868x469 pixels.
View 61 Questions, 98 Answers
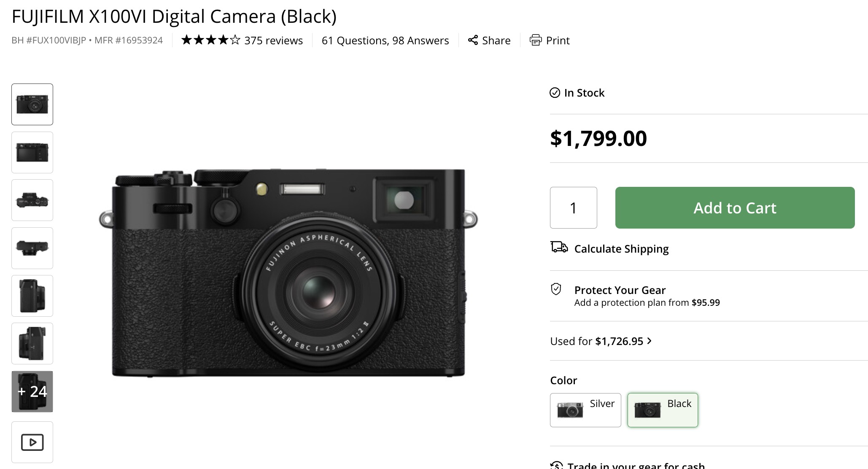[385, 40]
